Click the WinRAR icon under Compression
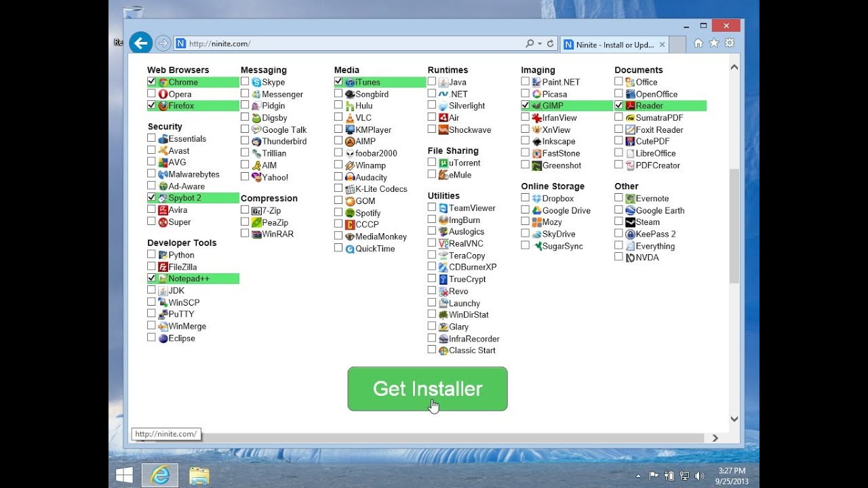868x488 pixels. click(256, 235)
